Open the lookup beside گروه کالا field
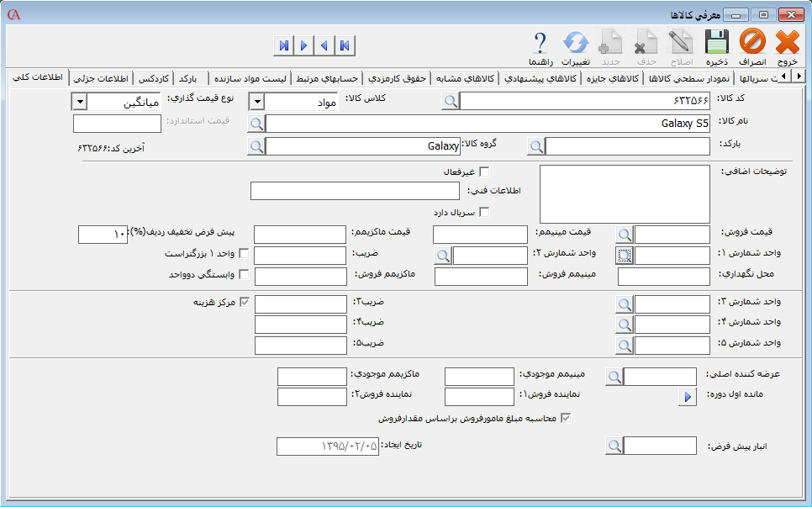Image resolution: width=812 pixels, height=507 pixels. [256, 146]
